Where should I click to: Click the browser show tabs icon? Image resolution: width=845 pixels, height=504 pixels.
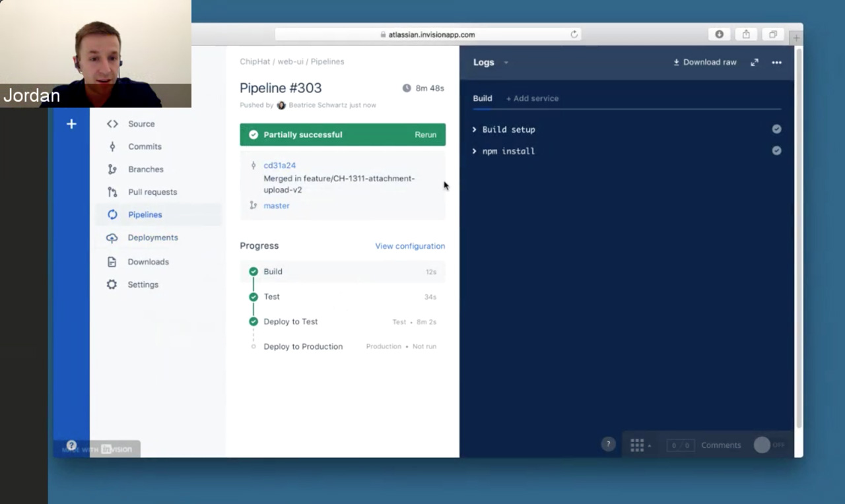point(772,34)
